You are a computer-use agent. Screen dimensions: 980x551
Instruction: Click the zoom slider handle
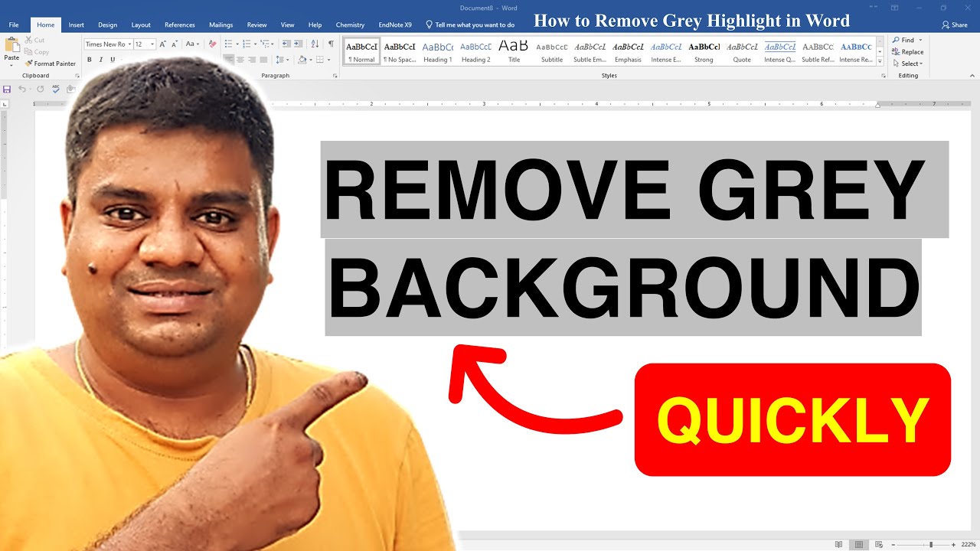(930, 544)
